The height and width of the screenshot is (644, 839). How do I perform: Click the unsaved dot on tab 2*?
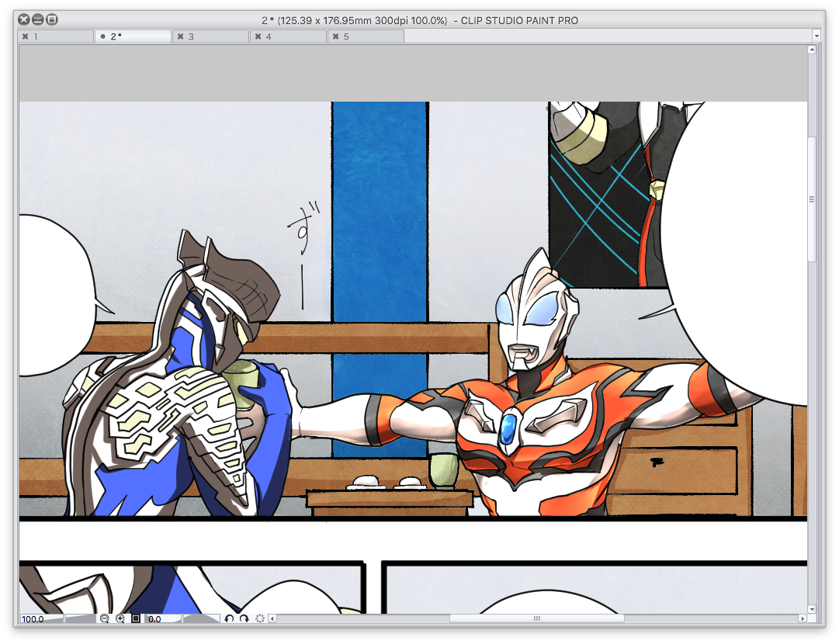(102, 36)
